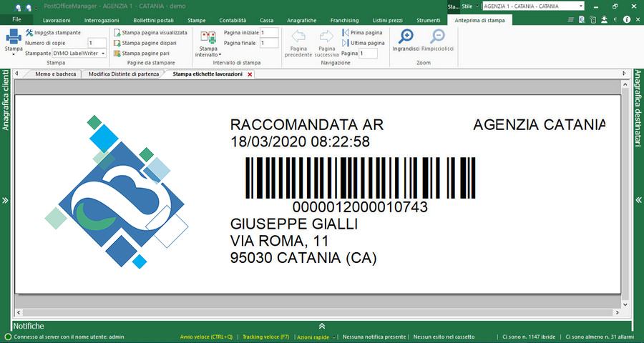Screen dimensions: 644x343
Task: Select the Anteprima di stampa tab
Action: point(479,20)
